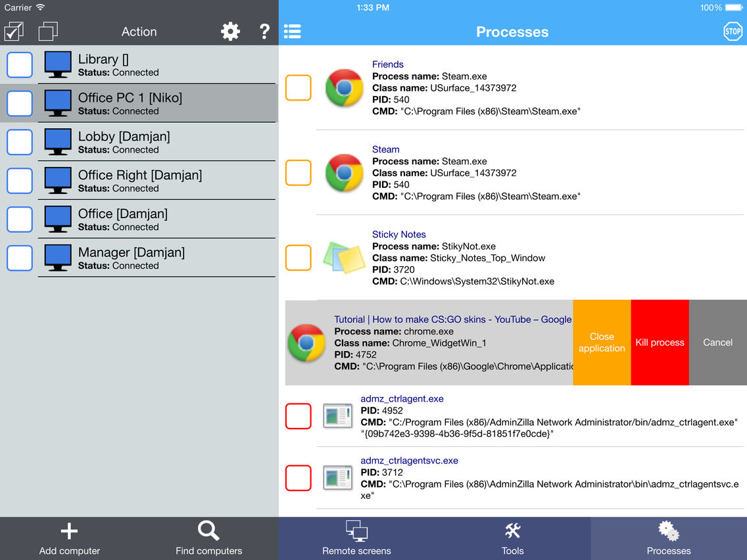Switch to the Processes tab

click(x=669, y=538)
